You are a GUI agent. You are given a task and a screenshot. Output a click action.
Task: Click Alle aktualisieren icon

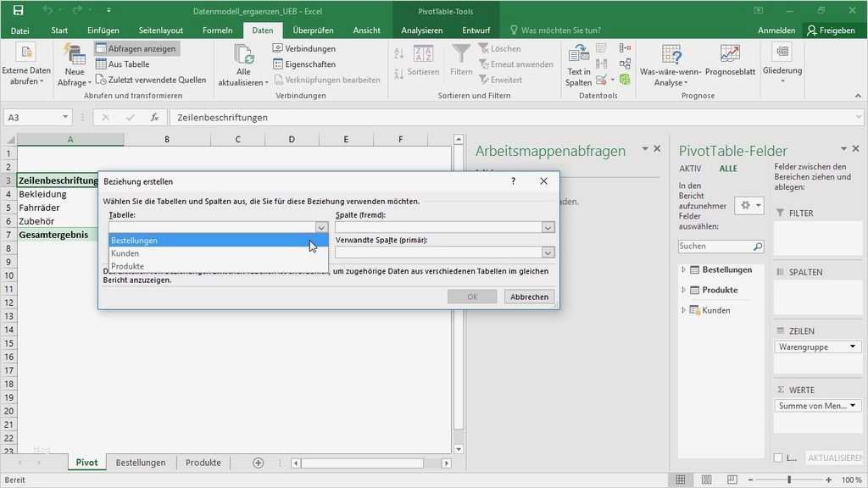pos(243,55)
